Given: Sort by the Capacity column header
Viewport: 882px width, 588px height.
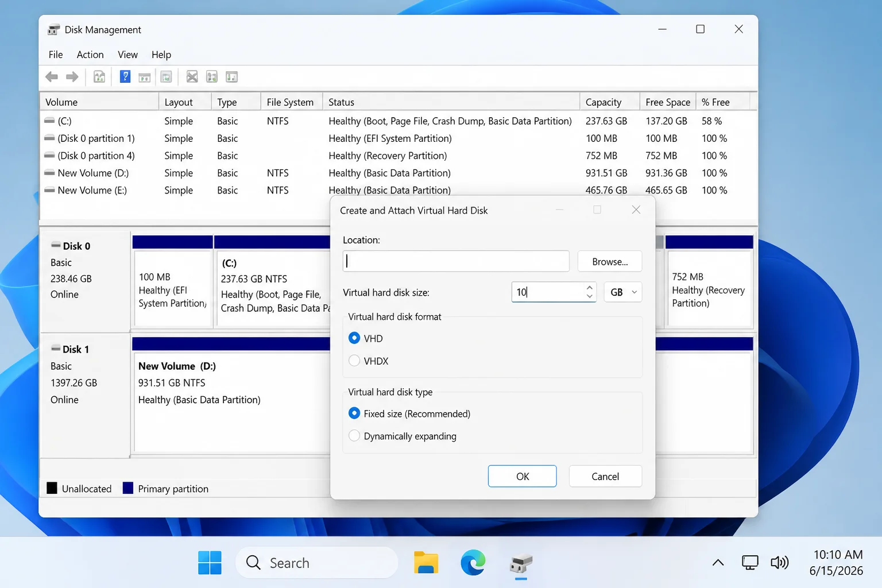Looking at the screenshot, I should 609,102.
